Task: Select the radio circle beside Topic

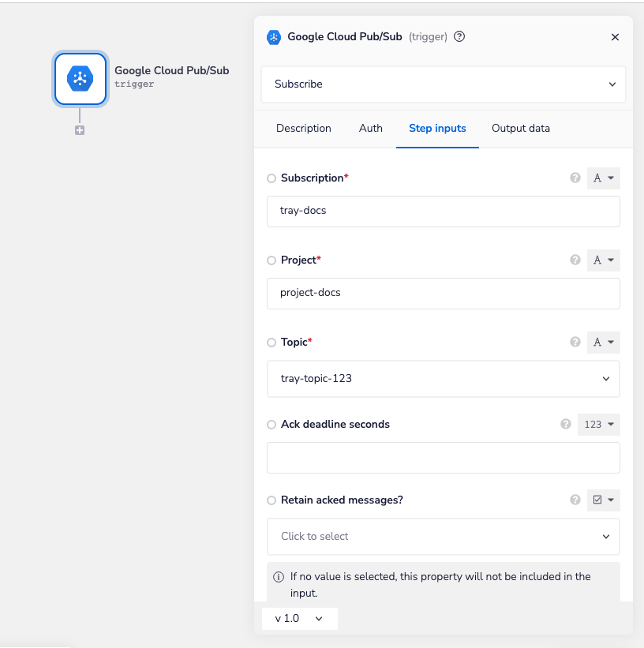Action: pos(271,342)
